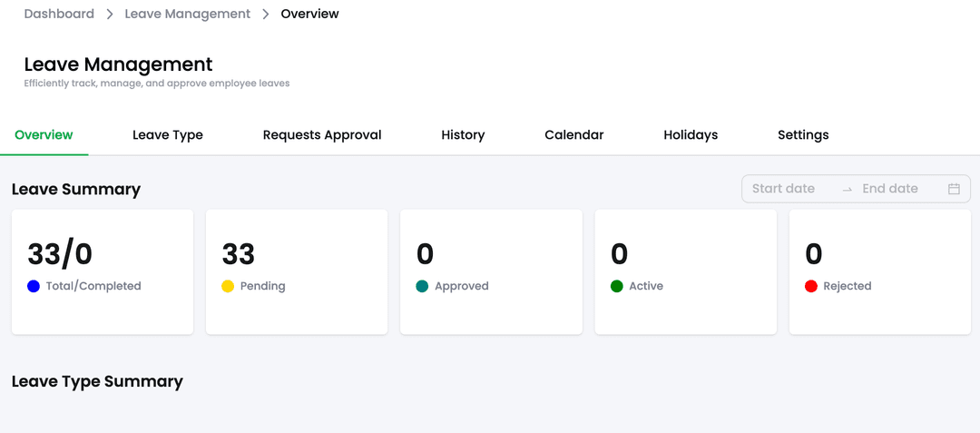The width and height of the screenshot is (980, 433).
Task: Click the teal Approved status dot
Action: click(423, 286)
